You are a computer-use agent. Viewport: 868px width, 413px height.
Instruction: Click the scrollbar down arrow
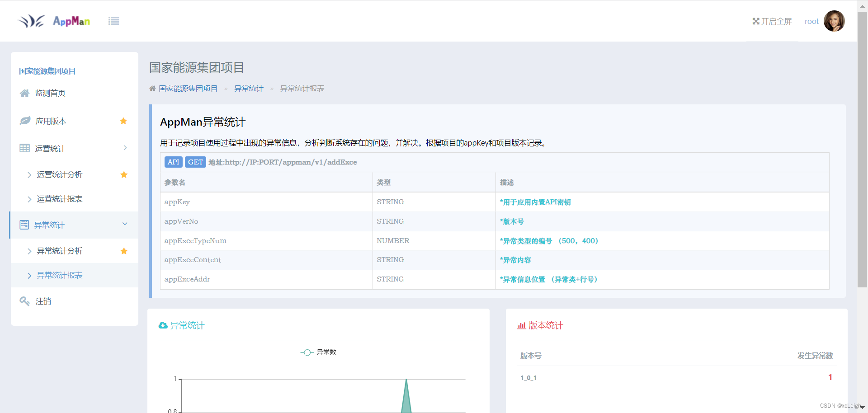862,408
